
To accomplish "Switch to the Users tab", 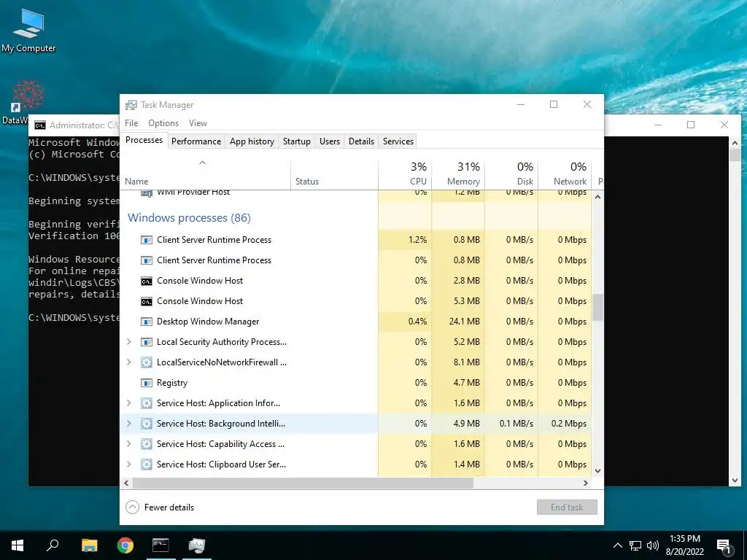I will click(330, 141).
